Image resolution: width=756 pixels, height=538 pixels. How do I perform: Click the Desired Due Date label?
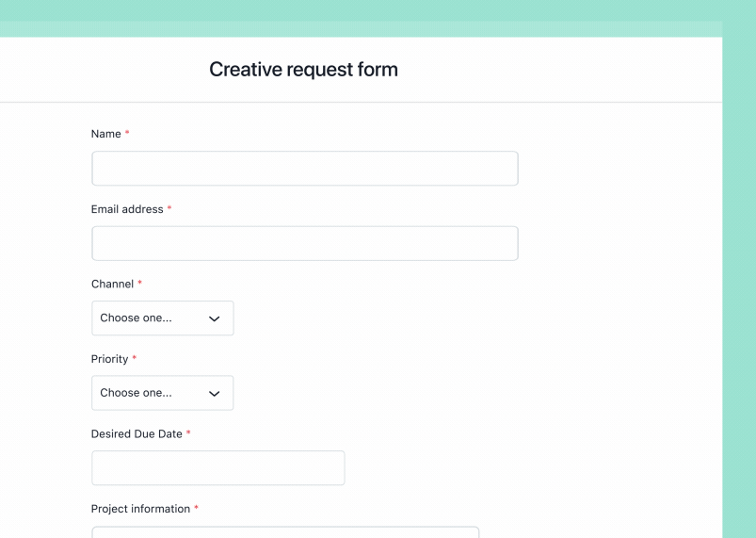137,433
